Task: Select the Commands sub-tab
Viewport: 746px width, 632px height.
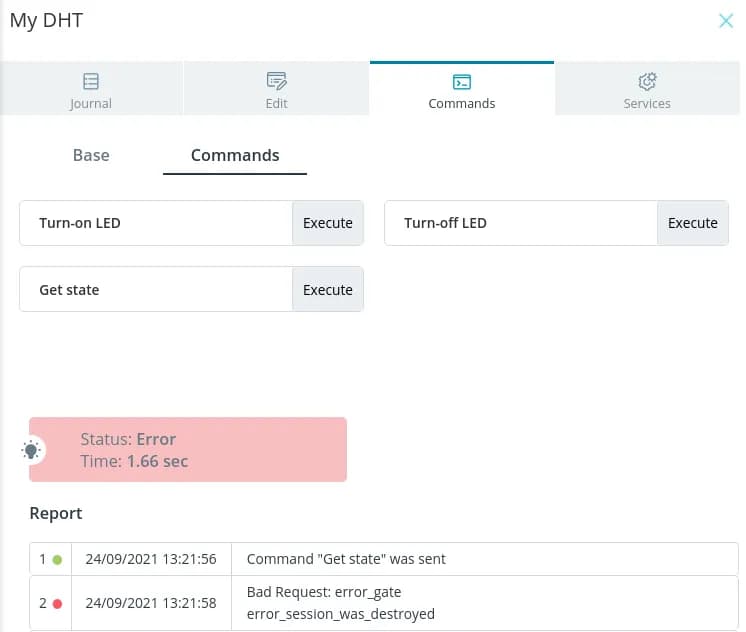Action: coord(235,155)
